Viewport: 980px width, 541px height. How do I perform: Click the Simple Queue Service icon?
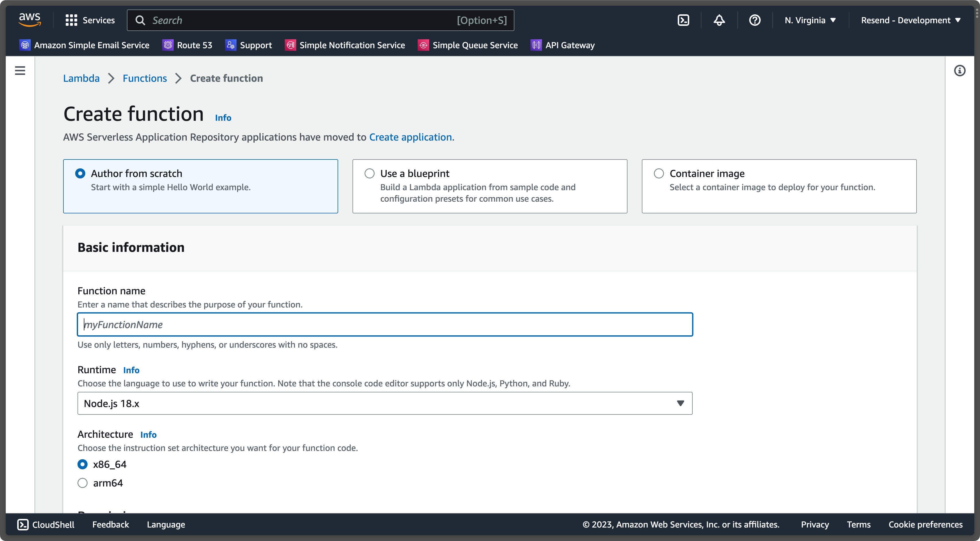423,45
